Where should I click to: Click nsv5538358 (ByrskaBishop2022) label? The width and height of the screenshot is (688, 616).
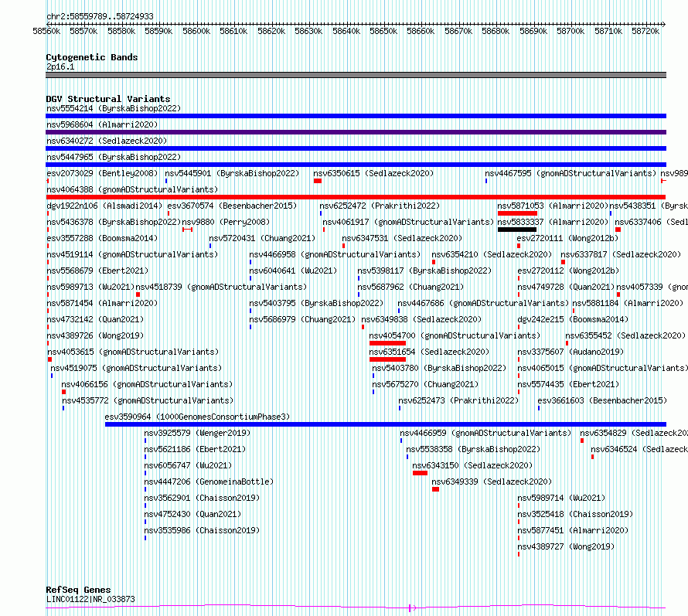click(473, 449)
